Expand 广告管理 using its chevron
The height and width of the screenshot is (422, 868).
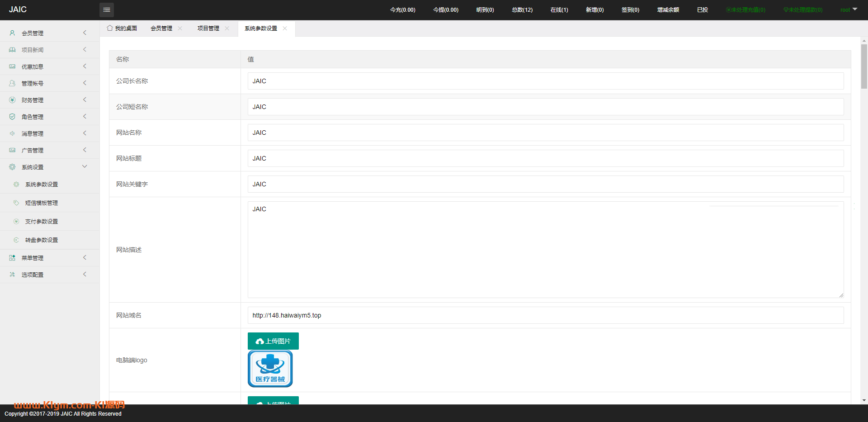[85, 150]
